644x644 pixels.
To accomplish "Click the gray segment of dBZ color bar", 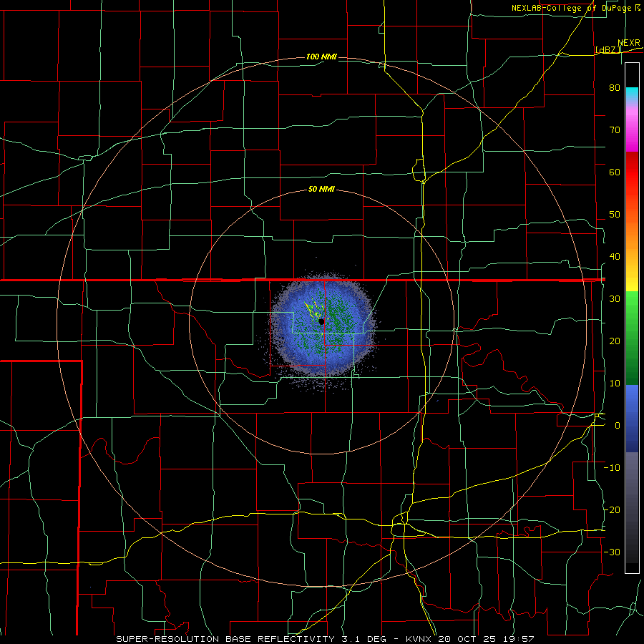I will 632,507.
